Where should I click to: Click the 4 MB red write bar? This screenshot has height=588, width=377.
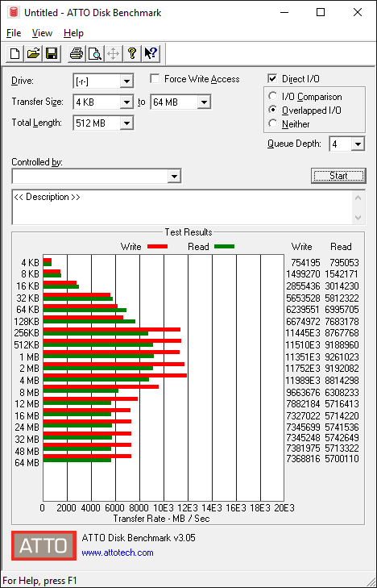115,376
